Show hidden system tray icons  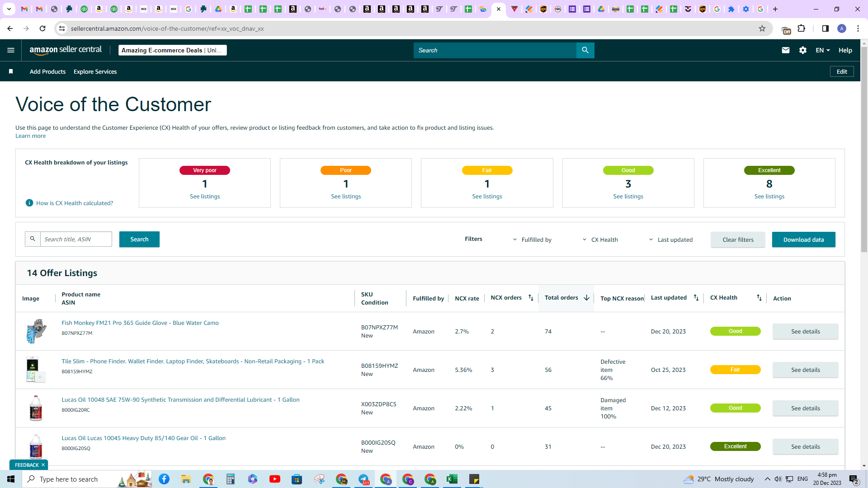click(x=768, y=479)
